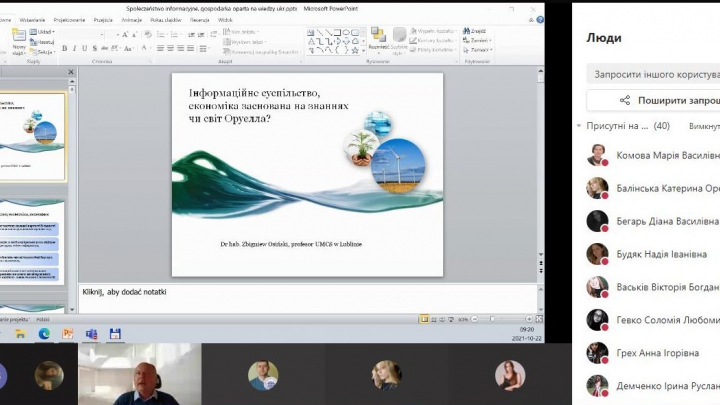Click the font color A icon
Screen dimensions: 720x405
pos(144,48)
